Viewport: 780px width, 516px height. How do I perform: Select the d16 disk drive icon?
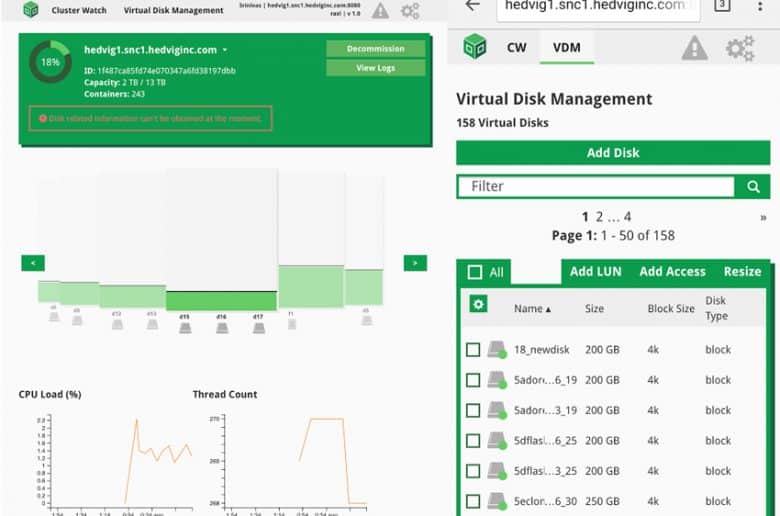(222, 328)
